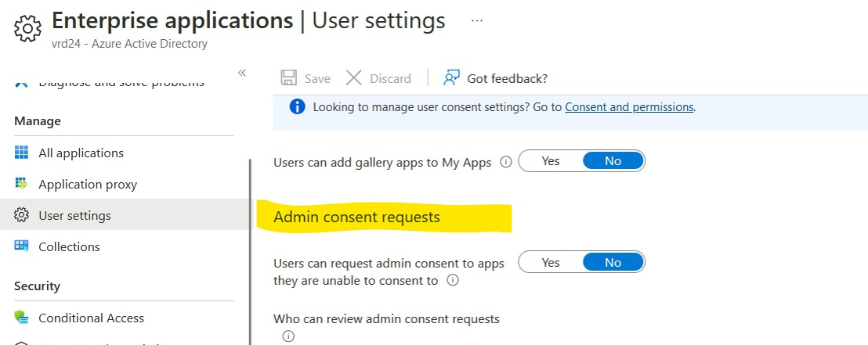Click Who can review admin consent requests

pos(386,319)
